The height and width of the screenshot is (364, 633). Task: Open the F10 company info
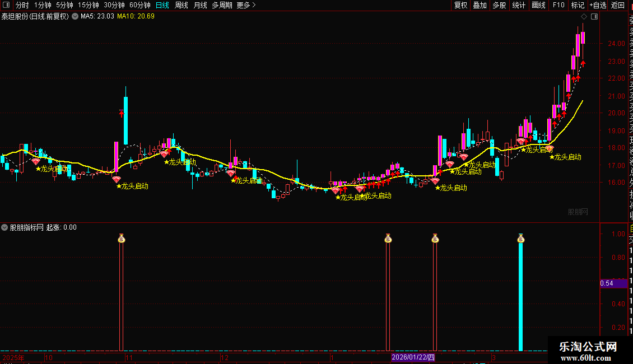[558, 5]
